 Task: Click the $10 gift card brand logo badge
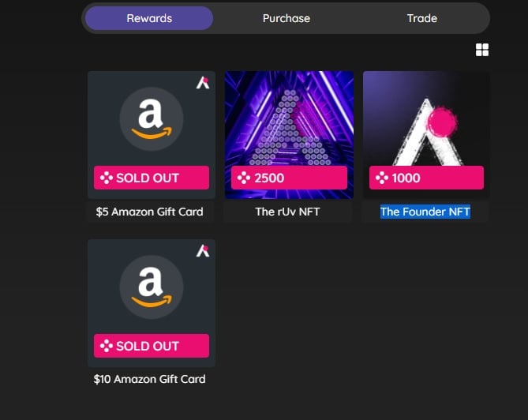[203, 251]
